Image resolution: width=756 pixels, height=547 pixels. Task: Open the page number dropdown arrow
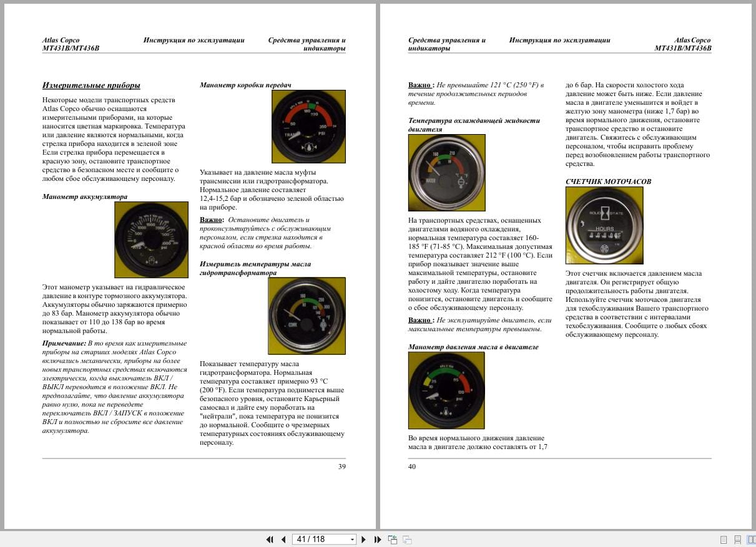352,540
